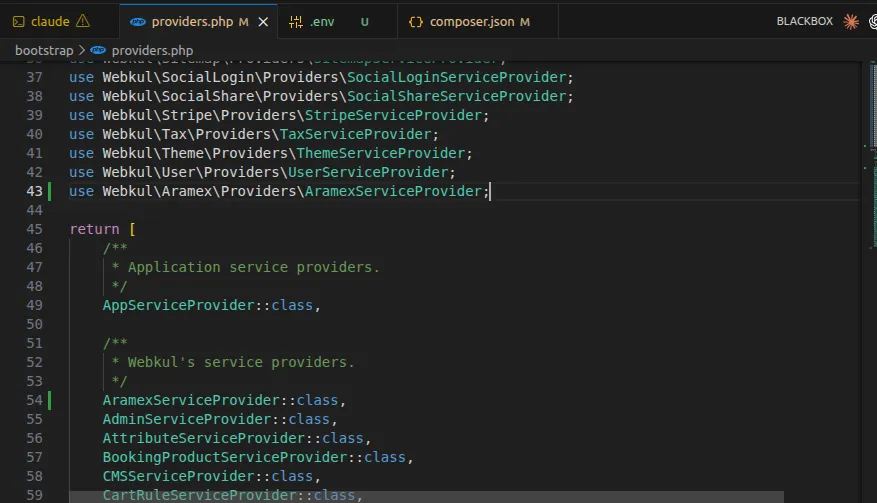The image size is (877, 503).
Task: Click the PHP icon on providers.php tab
Action: (138, 22)
